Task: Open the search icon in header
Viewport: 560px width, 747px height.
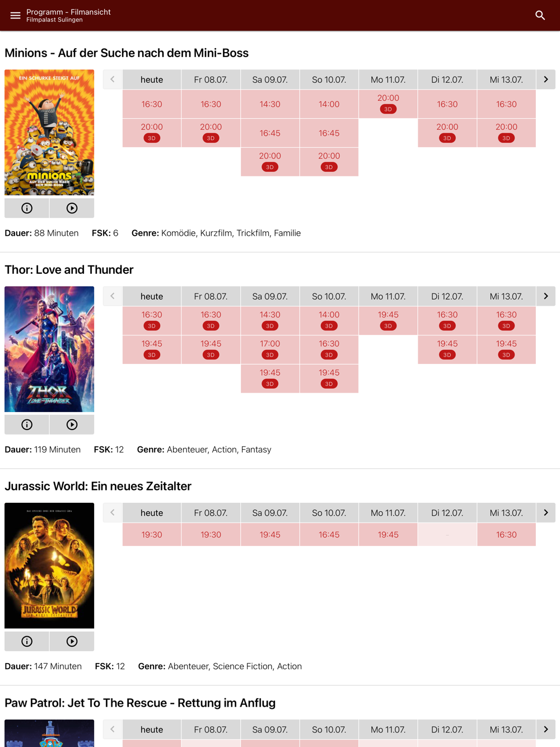Action: [540, 15]
